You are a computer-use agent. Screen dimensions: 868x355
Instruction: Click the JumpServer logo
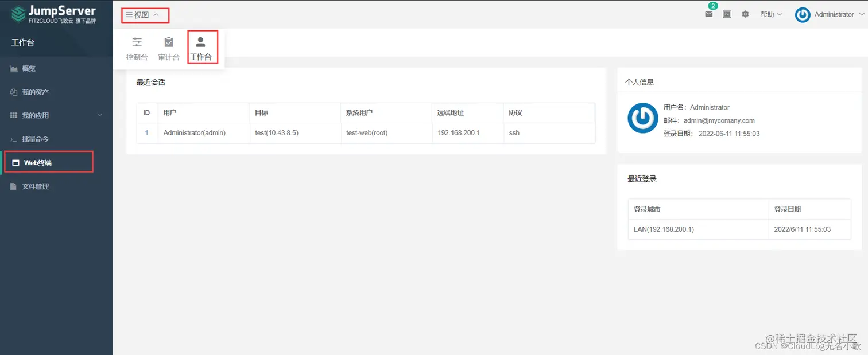(54, 14)
